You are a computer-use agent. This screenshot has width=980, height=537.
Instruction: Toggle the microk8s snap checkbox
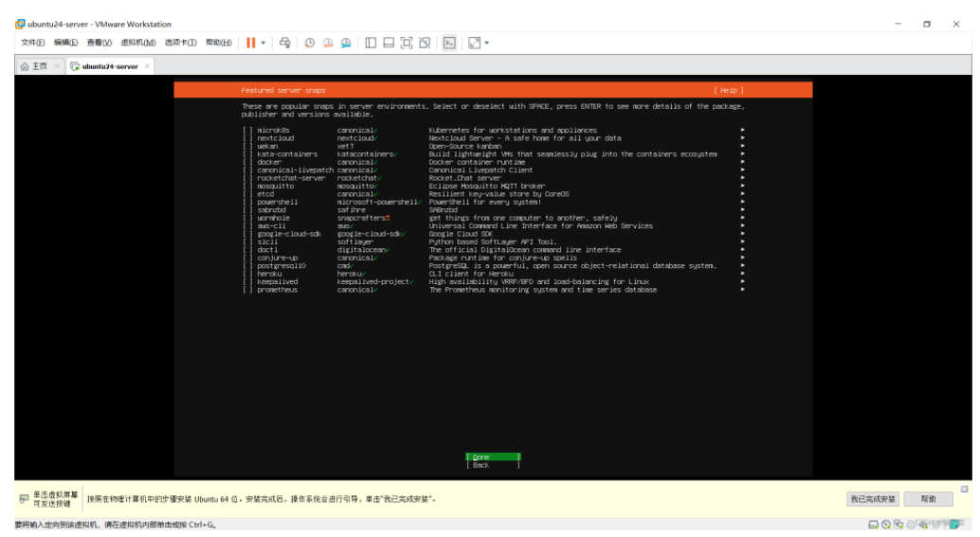point(247,131)
